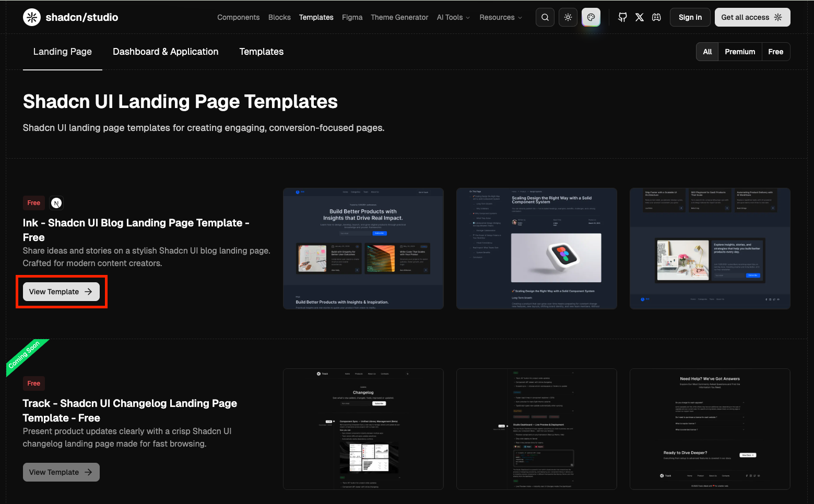The width and height of the screenshot is (814, 504).
Task: Open the Discord community icon
Action: coord(656,17)
